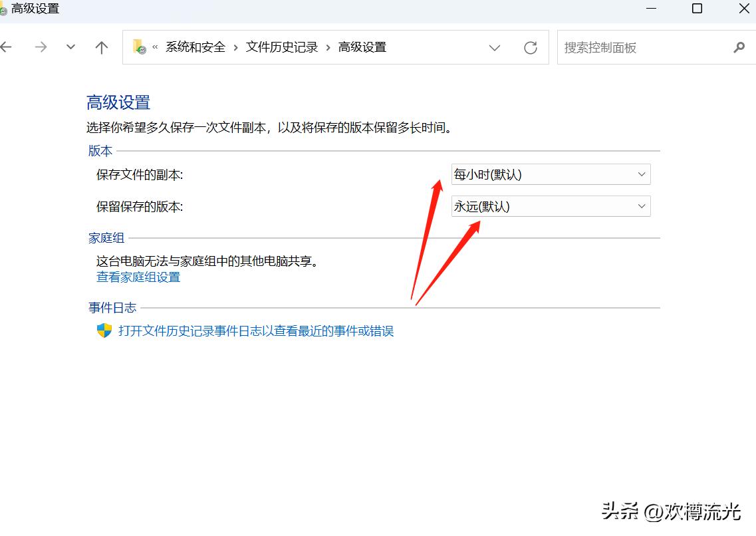Click the 高级设置 breadcrumb item
This screenshot has width=756, height=536.
tap(362, 47)
